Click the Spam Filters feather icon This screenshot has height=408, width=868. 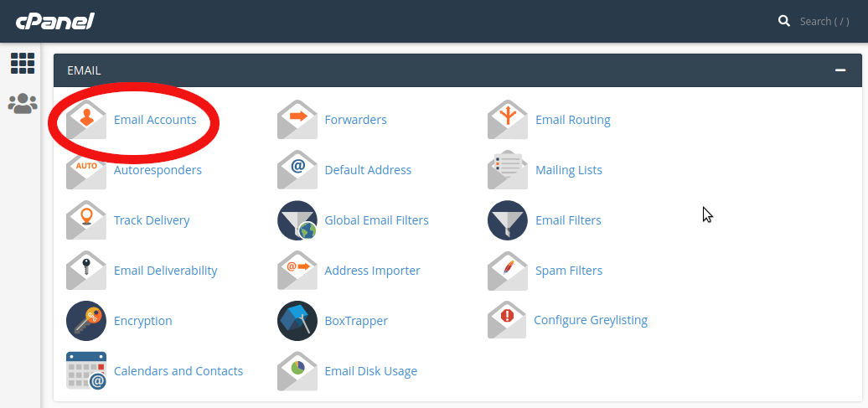(508, 271)
